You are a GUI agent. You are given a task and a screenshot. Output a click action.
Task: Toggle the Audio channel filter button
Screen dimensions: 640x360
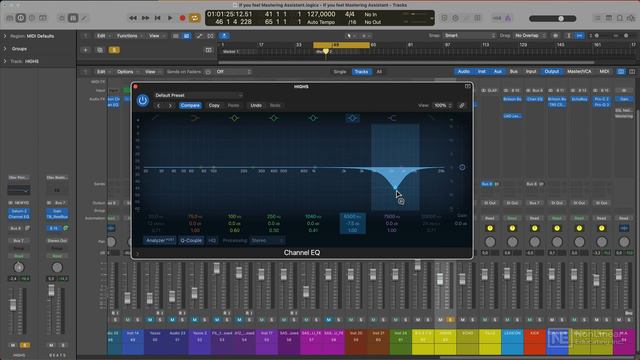tap(464, 71)
